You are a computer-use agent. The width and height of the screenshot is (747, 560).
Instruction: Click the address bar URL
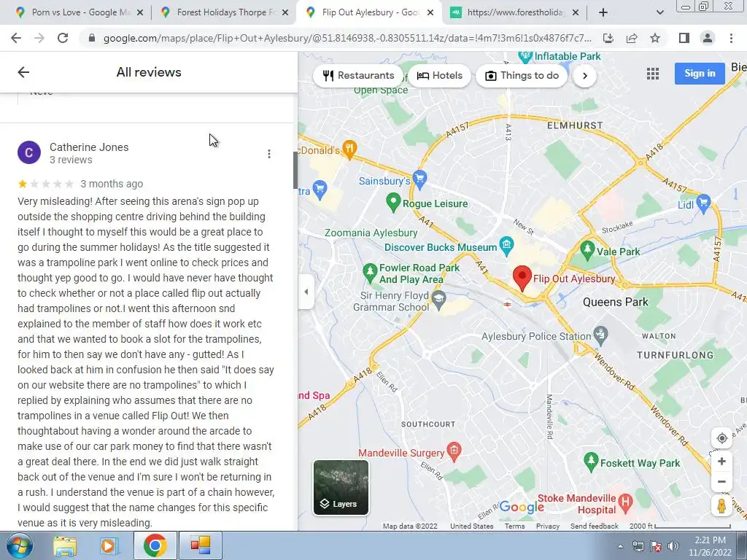tap(347, 38)
